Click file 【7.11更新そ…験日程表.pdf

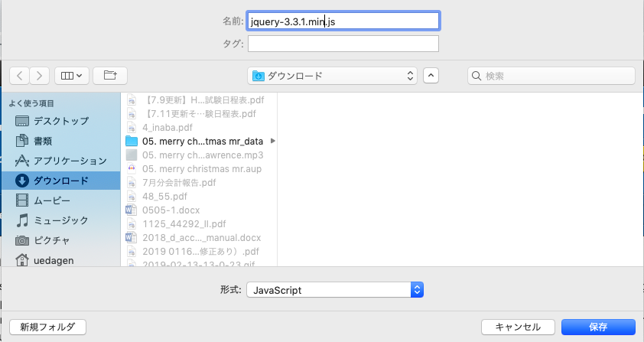pos(199,113)
